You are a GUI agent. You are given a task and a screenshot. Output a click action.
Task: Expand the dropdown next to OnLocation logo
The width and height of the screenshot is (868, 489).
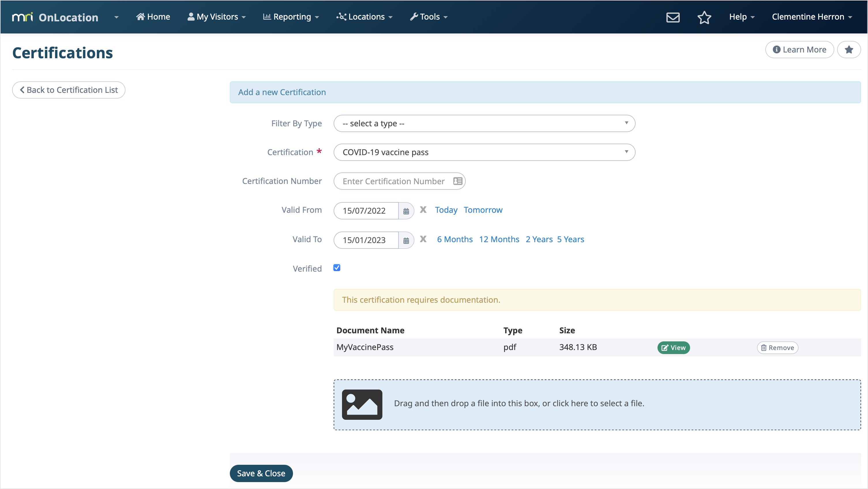click(x=116, y=17)
